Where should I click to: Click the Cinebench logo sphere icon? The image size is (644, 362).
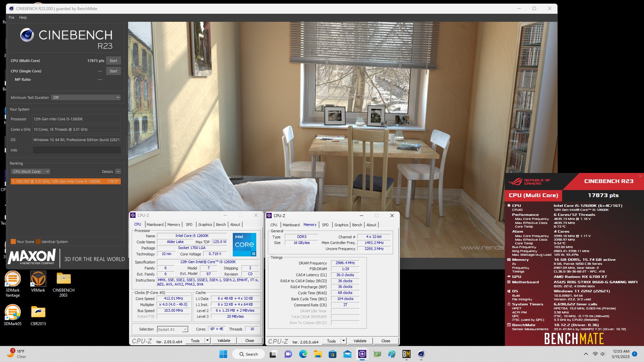pyautogui.click(x=27, y=35)
